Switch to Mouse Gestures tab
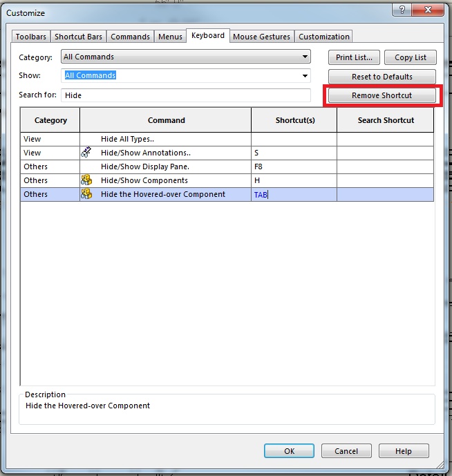The image size is (452, 476). pos(261,37)
